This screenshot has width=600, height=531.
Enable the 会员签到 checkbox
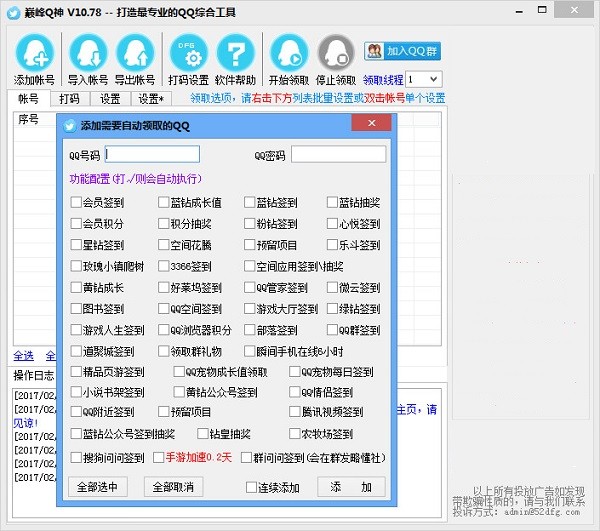click(76, 202)
